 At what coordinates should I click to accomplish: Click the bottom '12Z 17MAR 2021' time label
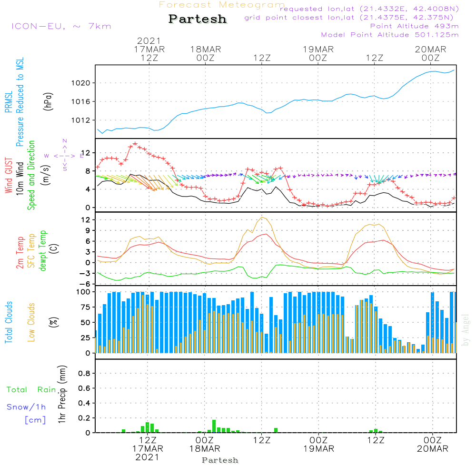click(148, 449)
